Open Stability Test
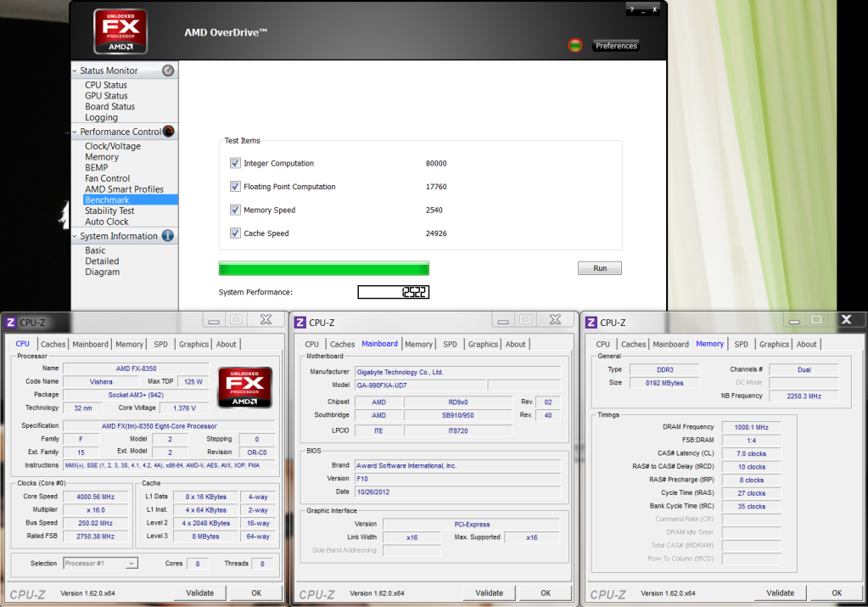868x607 pixels. (109, 211)
